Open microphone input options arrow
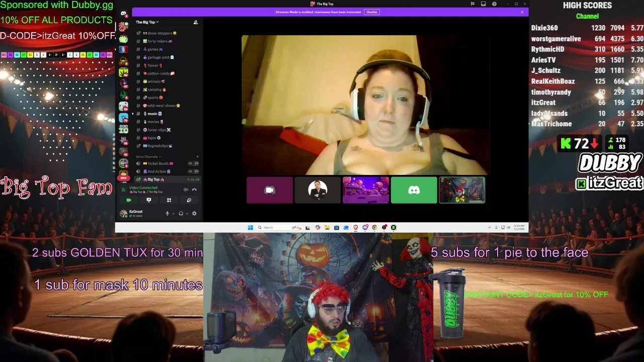The image size is (644, 362). (x=173, y=214)
